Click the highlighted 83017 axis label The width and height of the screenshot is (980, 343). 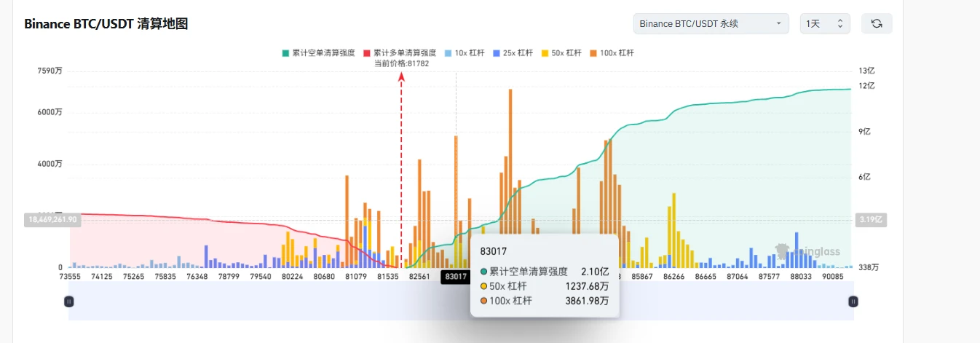point(456,276)
